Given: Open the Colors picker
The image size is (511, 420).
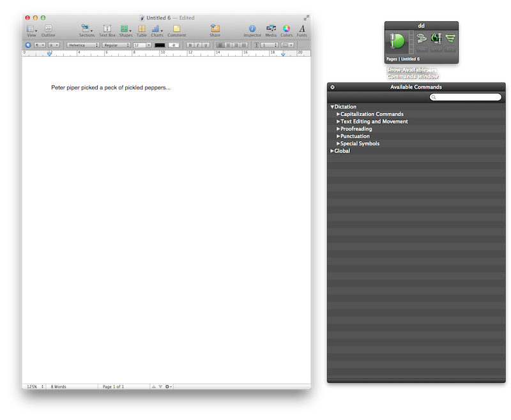Looking at the screenshot, I should 286,31.
